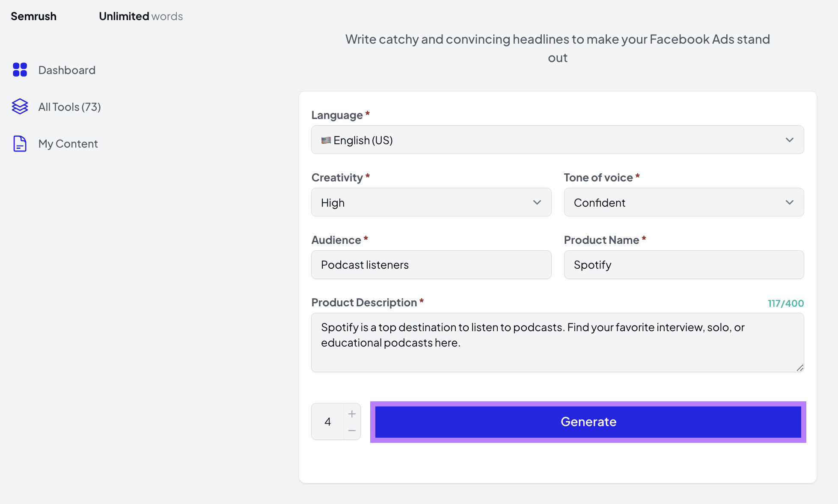Focus the Audience input field
Screen dimensions: 838x504
coord(431,265)
